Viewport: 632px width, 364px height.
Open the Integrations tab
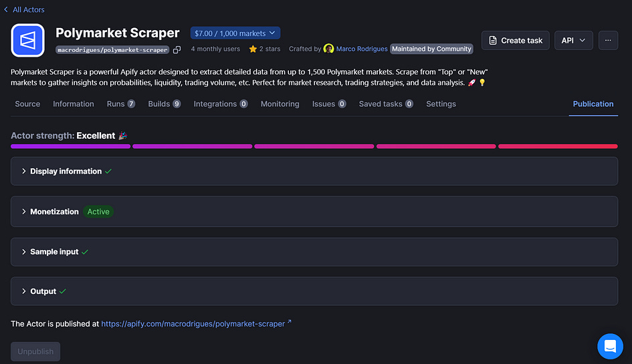coord(221,104)
